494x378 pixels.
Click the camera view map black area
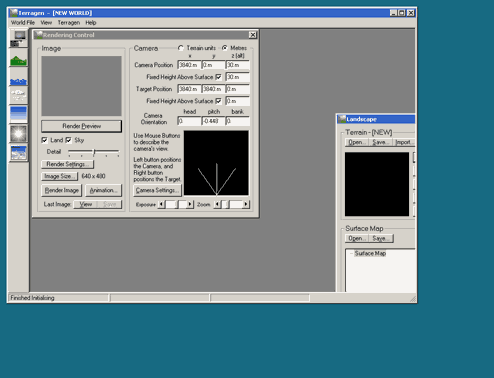pyautogui.click(x=216, y=163)
